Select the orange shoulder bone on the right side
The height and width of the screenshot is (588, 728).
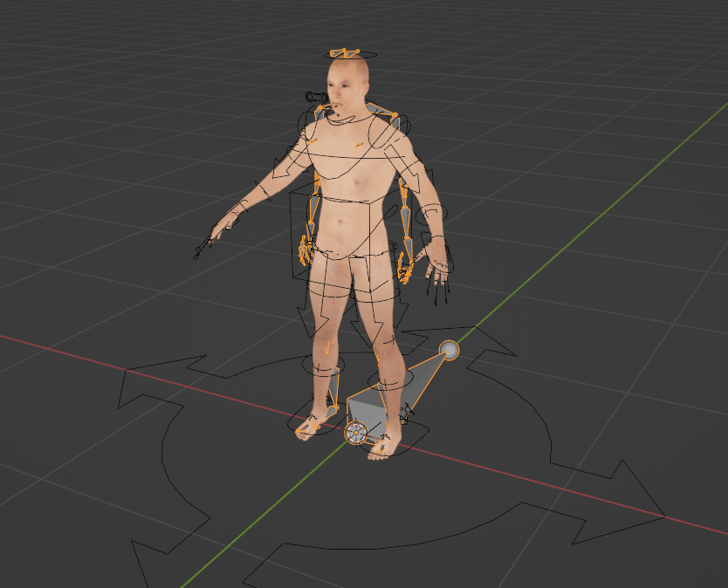click(x=383, y=112)
